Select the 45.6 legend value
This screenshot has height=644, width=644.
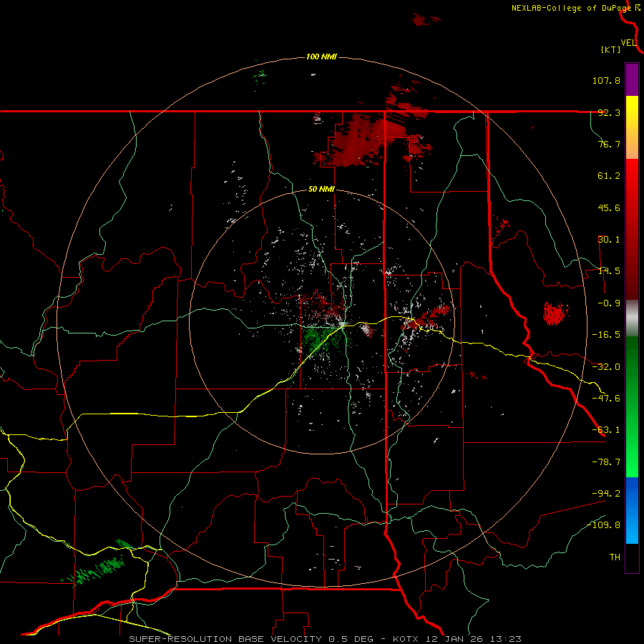click(x=609, y=208)
